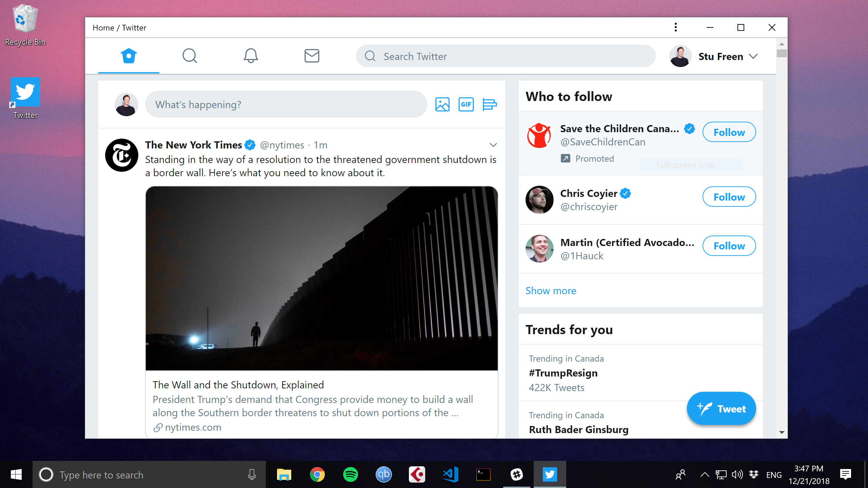Open qBittorrent from the taskbar
This screenshot has height=488, width=868.
pyautogui.click(x=384, y=474)
